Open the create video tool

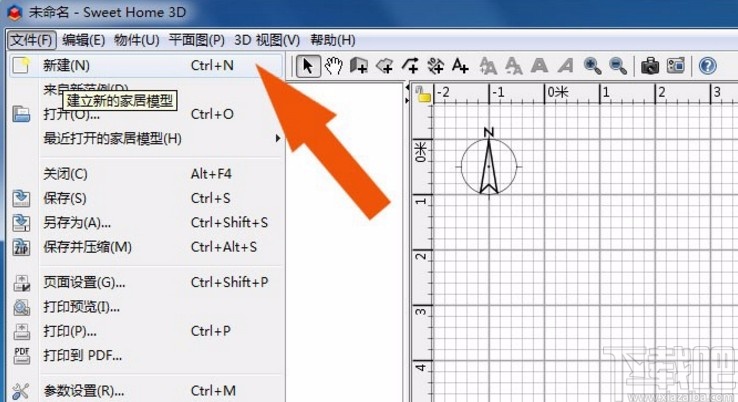pos(675,66)
